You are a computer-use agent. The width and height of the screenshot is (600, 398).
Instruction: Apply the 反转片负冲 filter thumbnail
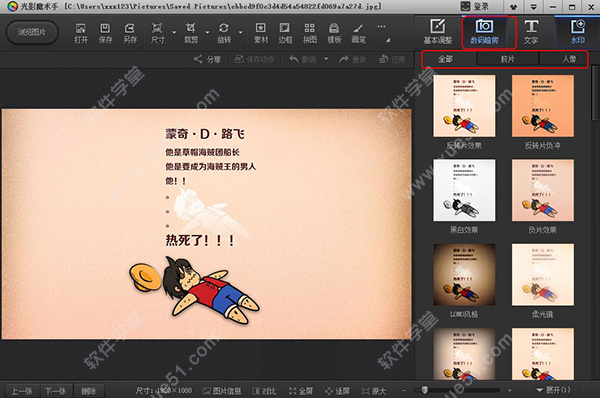[543, 106]
